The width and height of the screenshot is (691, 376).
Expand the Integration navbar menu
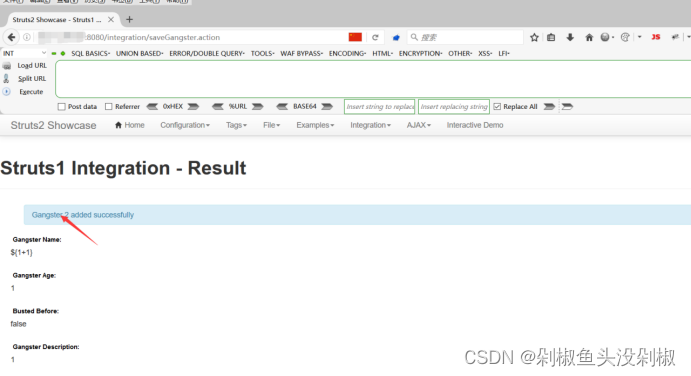(370, 125)
